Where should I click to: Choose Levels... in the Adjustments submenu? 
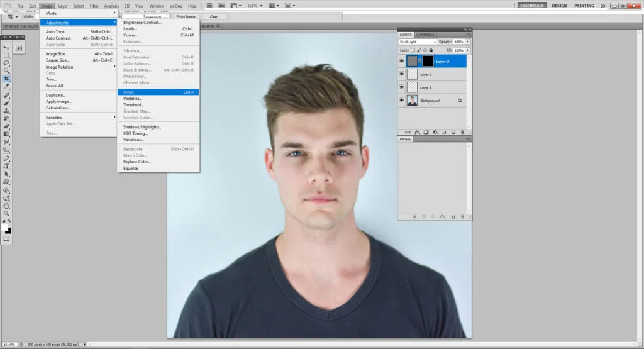[x=158, y=29]
